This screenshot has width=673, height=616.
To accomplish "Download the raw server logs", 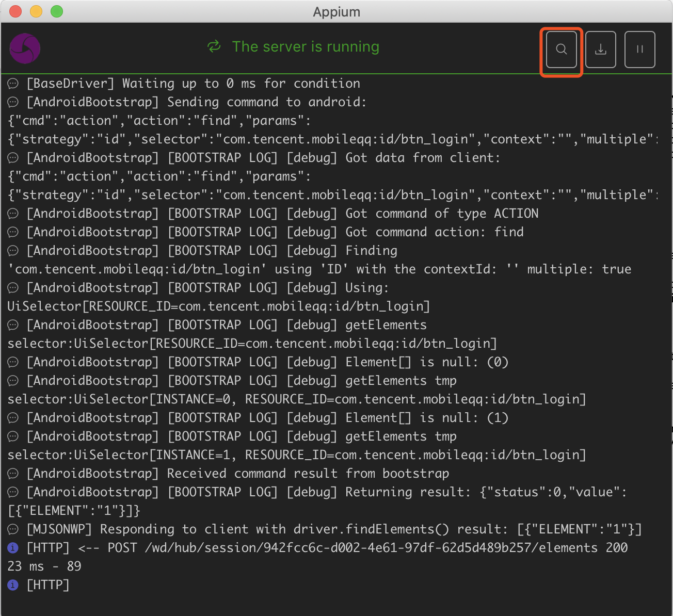I will tap(601, 50).
